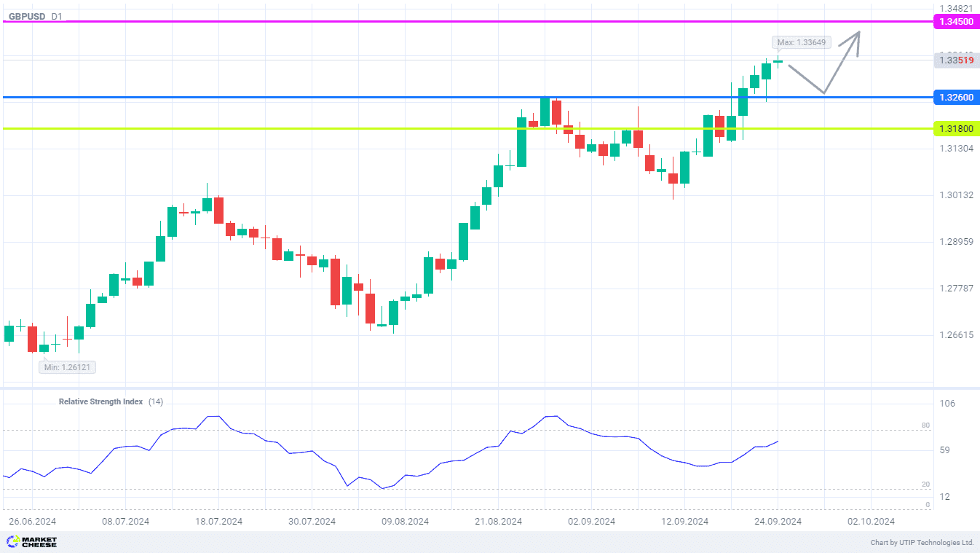Click the GBPUSD symbol label

pos(28,16)
